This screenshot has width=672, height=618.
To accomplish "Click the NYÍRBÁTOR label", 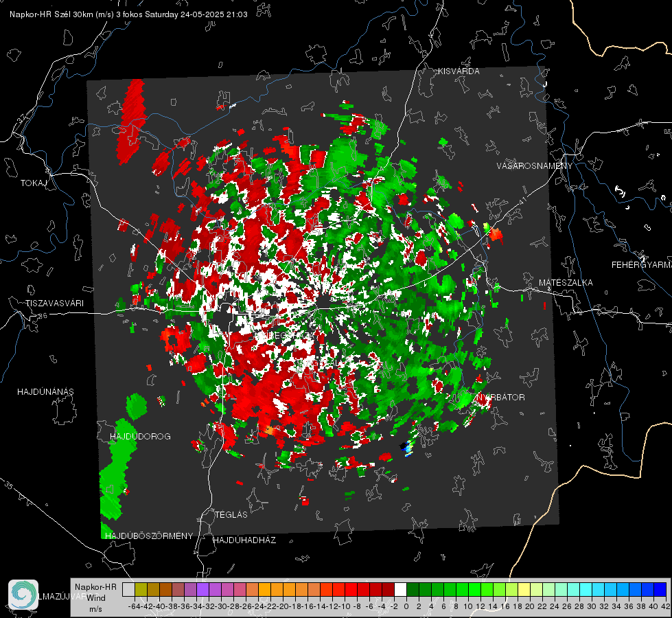I will [x=499, y=398].
